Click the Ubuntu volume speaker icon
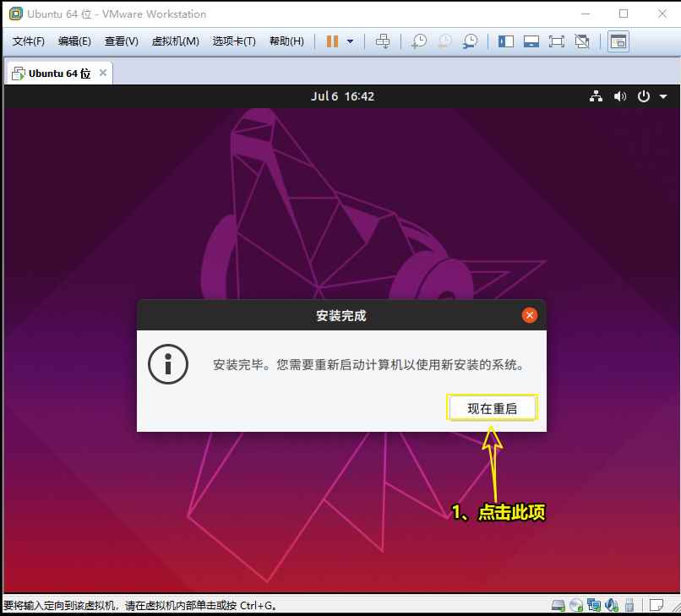 pos(620,96)
